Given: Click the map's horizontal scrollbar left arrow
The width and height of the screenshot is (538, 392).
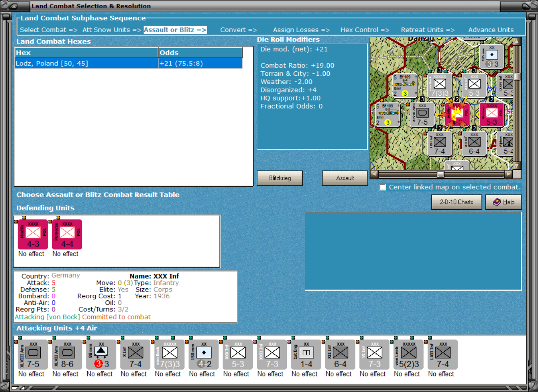Looking at the screenshot, I should click(x=374, y=174).
